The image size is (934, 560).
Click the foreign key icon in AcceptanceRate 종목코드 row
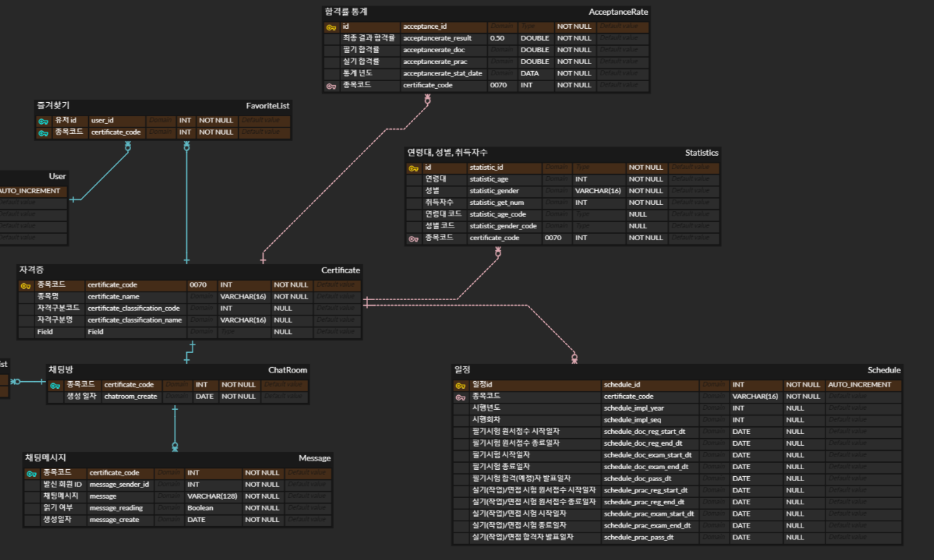pos(331,86)
